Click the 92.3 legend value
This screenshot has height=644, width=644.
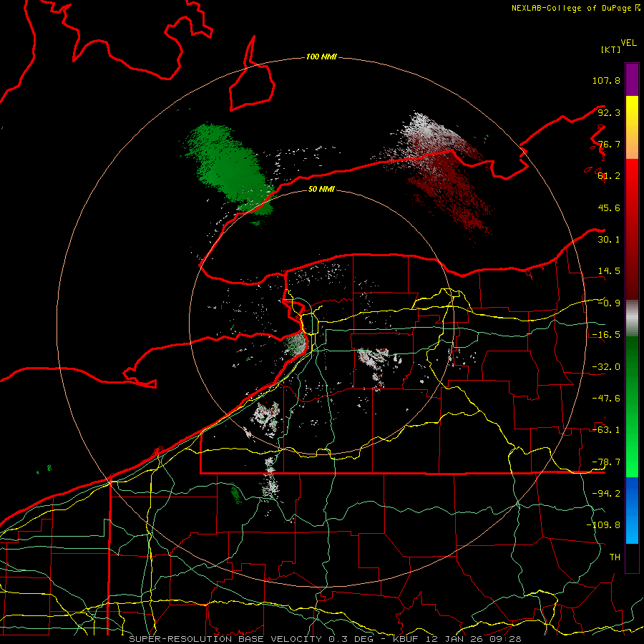click(609, 112)
